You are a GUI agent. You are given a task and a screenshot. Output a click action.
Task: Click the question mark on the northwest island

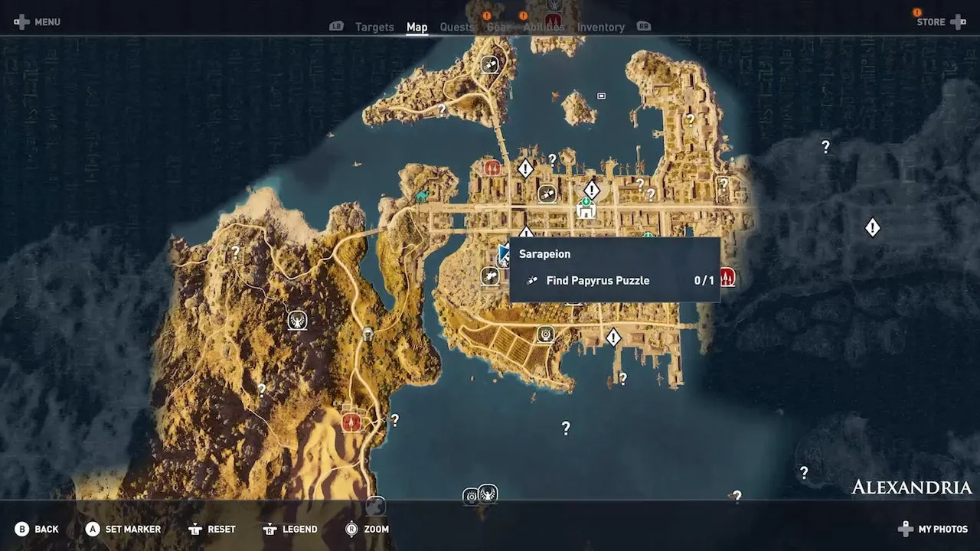442,110
